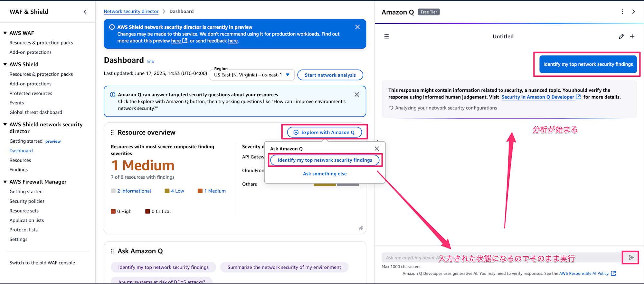Start a new Amazon Q chat

coord(632,36)
